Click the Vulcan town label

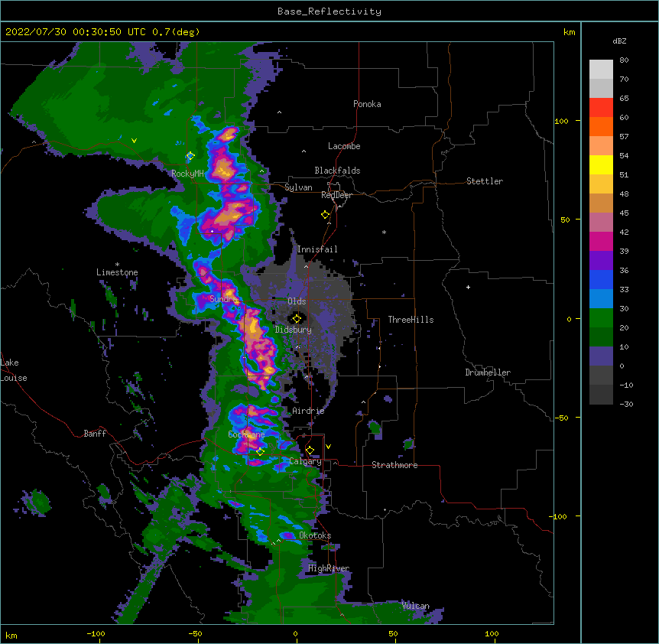coord(415,606)
